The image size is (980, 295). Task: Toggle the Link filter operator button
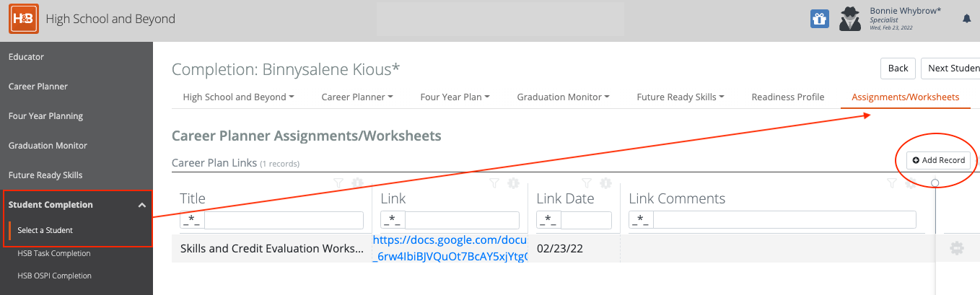click(393, 220)
